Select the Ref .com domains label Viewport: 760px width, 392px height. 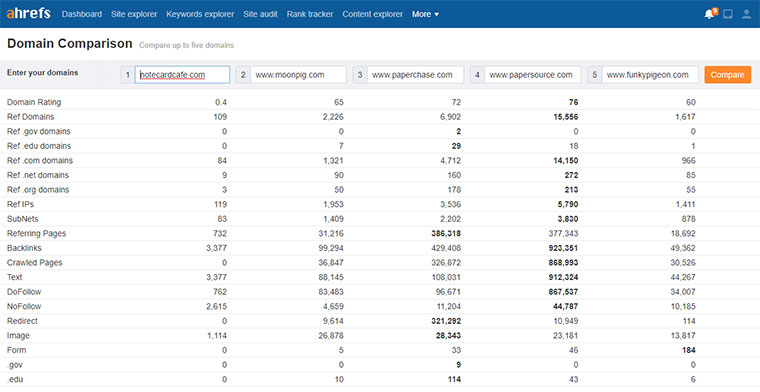pos(40,160)
